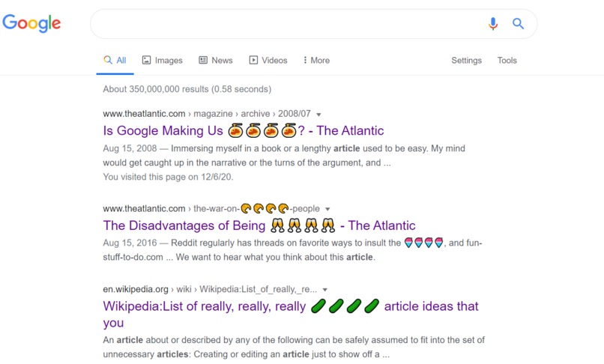Click the en.wikipedia.org › wiki URL breadcrumb
Image resolution: width=604 pixels, height=364 pixels.
[x=210, y=289]
